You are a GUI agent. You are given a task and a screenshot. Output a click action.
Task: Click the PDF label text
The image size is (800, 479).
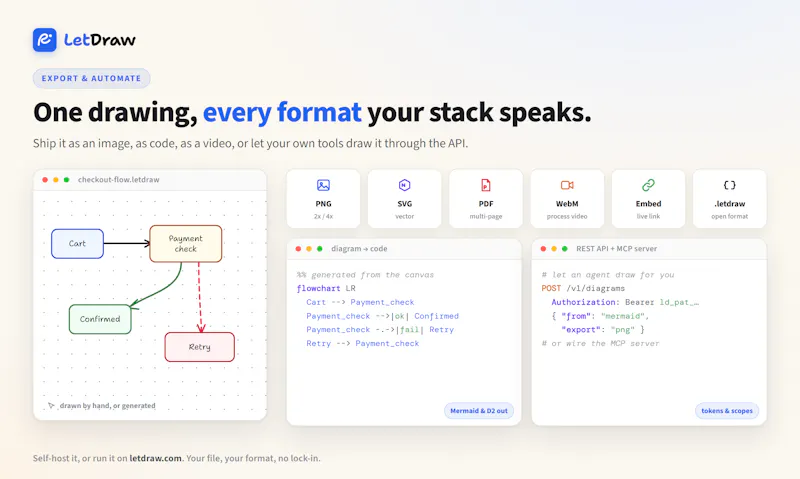[x=486, y=204]
